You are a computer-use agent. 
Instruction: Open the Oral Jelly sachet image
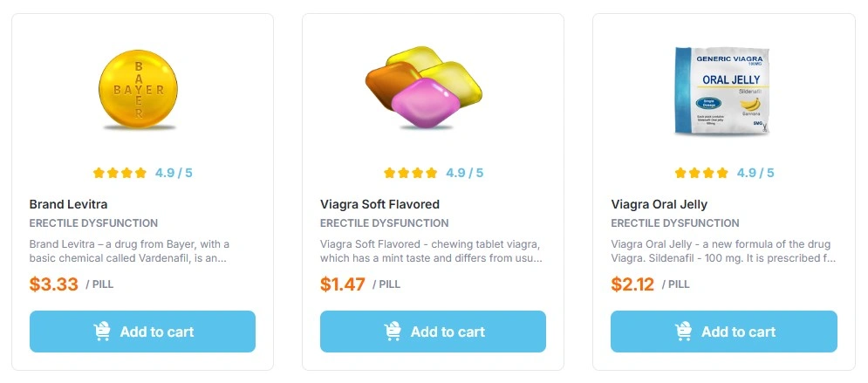click(x=723, y=92)
